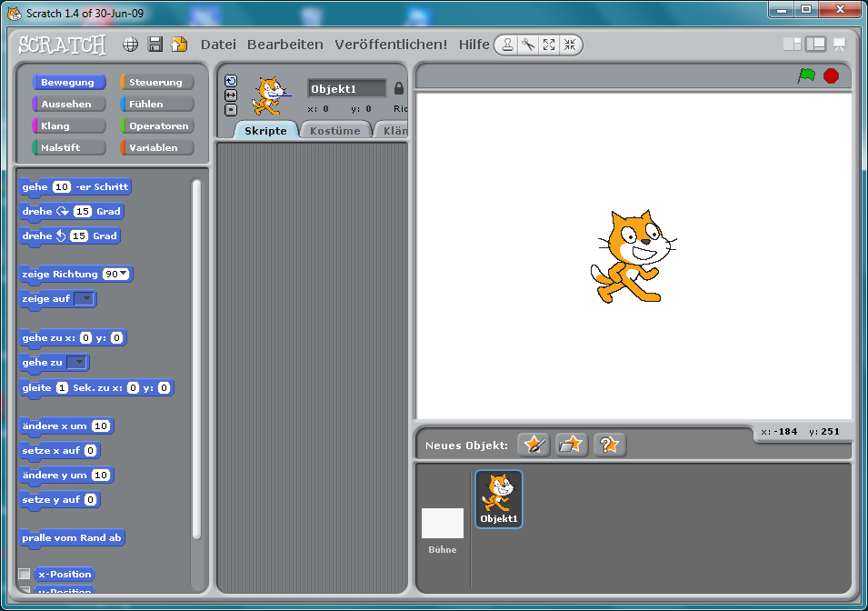Click the x-Position reporter block

pyautogui.click(x=65, y=574)
